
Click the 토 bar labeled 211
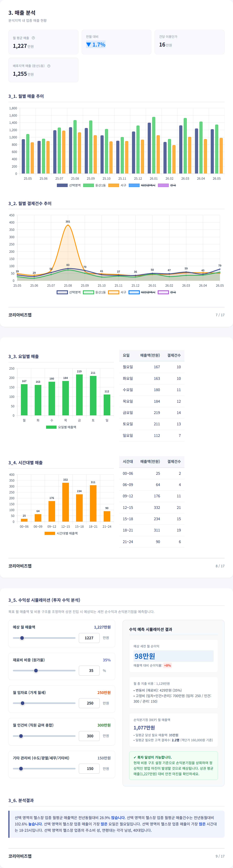tap(93, 396)
